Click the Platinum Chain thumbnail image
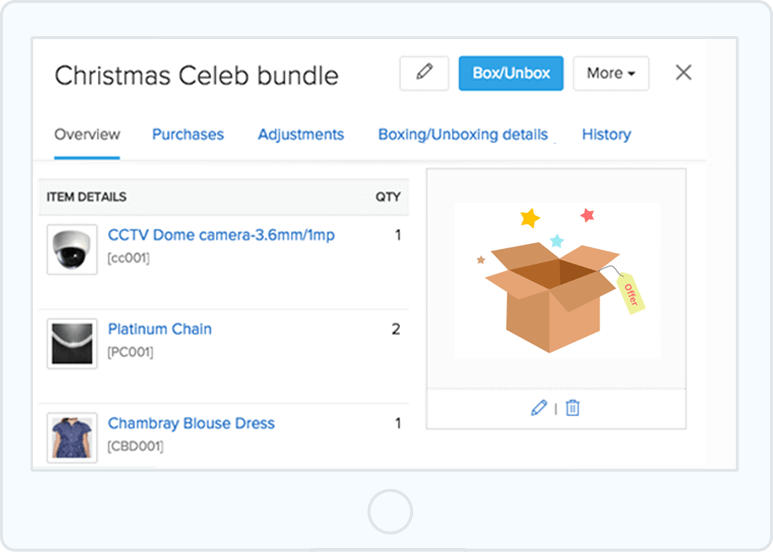The image size is (773, 552). pyautogui.click(x=72, y=344)
